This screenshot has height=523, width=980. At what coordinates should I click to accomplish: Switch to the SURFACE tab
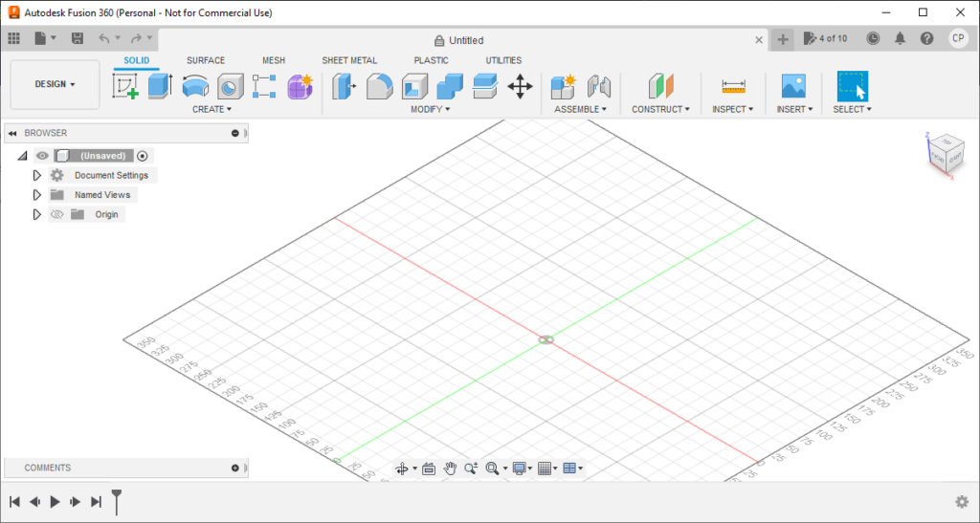(206, 60)
